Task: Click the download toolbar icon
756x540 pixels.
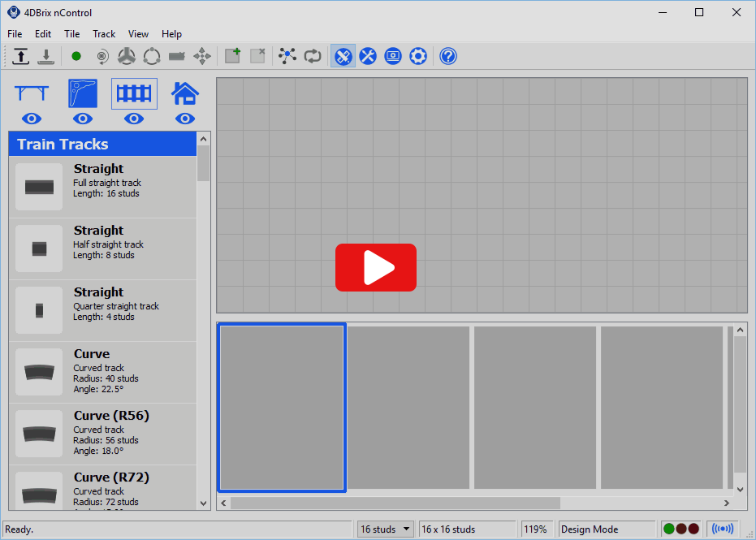Action: click(x=46, y=56)
